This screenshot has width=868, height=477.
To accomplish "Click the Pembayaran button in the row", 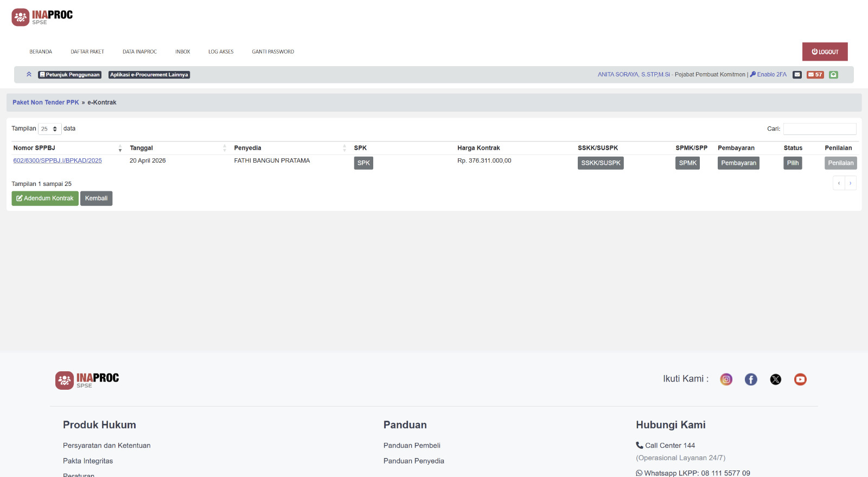I will (x=738, y=163).
